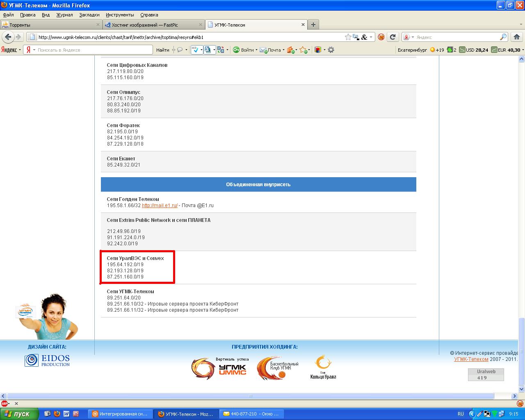Follow the http://mail.e1.ru/ link
The width and height of the screenshot is (525, 420).
[x=160, y=205]
